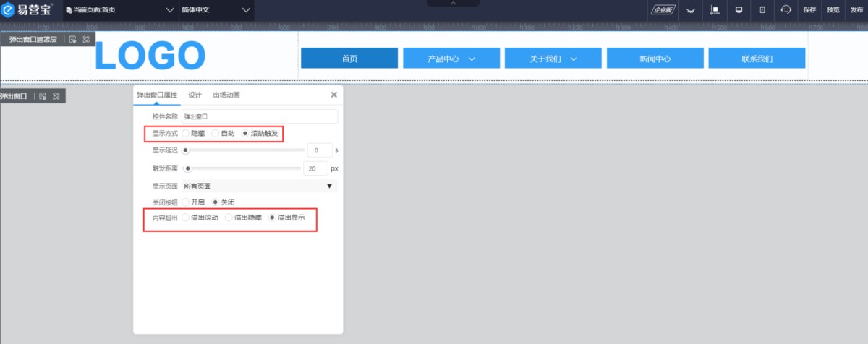Open customer support headset icon

pos(786,10)
